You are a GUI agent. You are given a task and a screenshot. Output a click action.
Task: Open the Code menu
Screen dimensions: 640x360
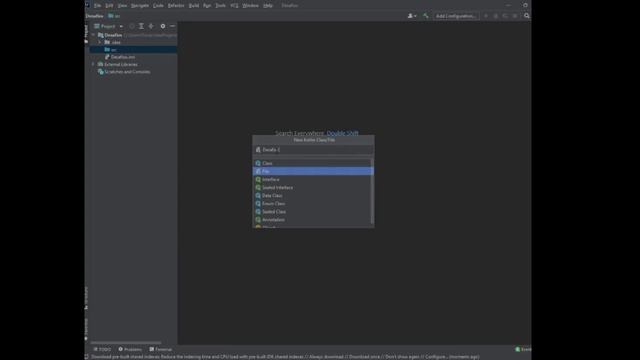(158, 6)
